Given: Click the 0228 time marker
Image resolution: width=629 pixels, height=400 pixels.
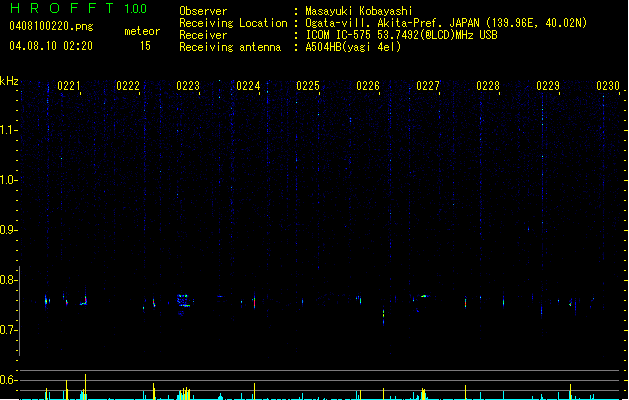Looking at the screenshot, I should point(488,86).
